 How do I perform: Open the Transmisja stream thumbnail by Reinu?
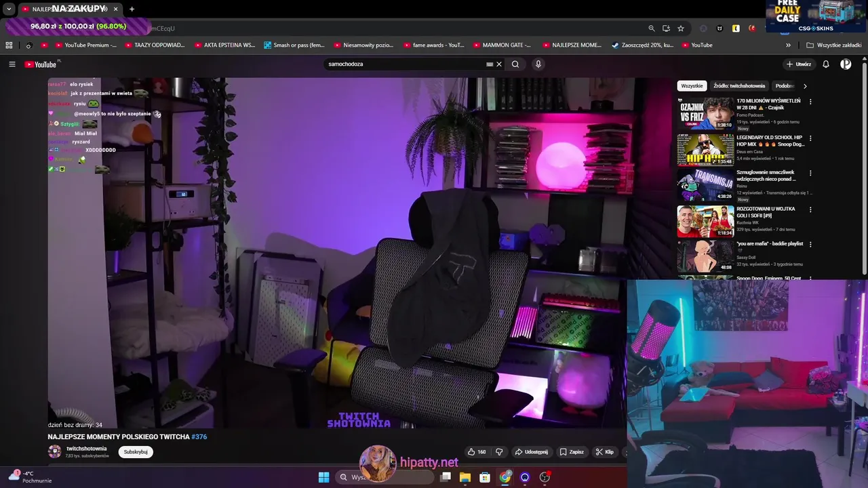point(705,185)
